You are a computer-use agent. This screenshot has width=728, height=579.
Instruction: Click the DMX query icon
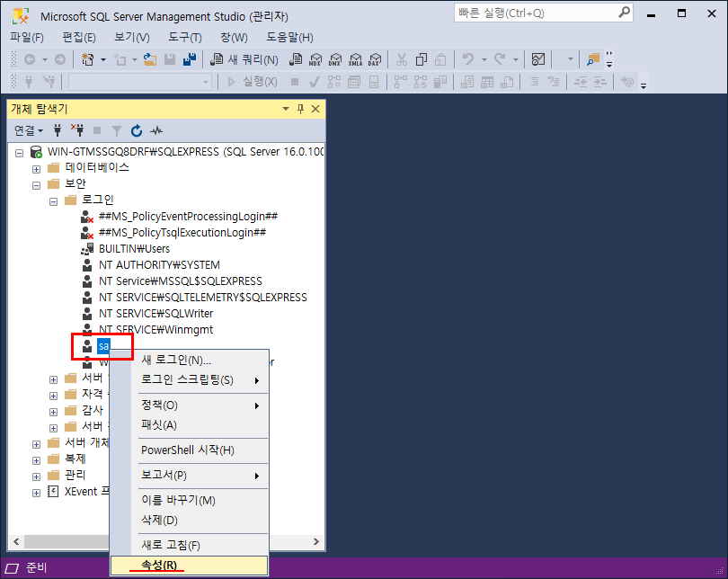pyautogui.click(x=334, y=59)
